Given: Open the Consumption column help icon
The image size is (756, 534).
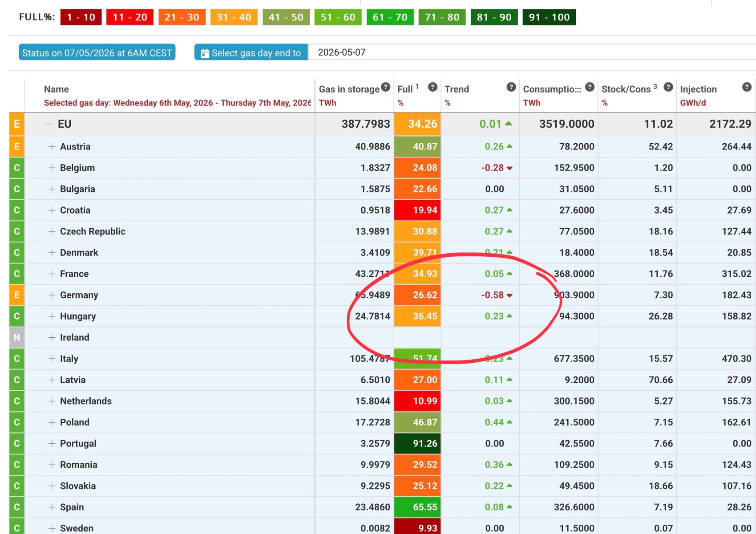Looking at the screenshot, I should click(x=590, y=87).
